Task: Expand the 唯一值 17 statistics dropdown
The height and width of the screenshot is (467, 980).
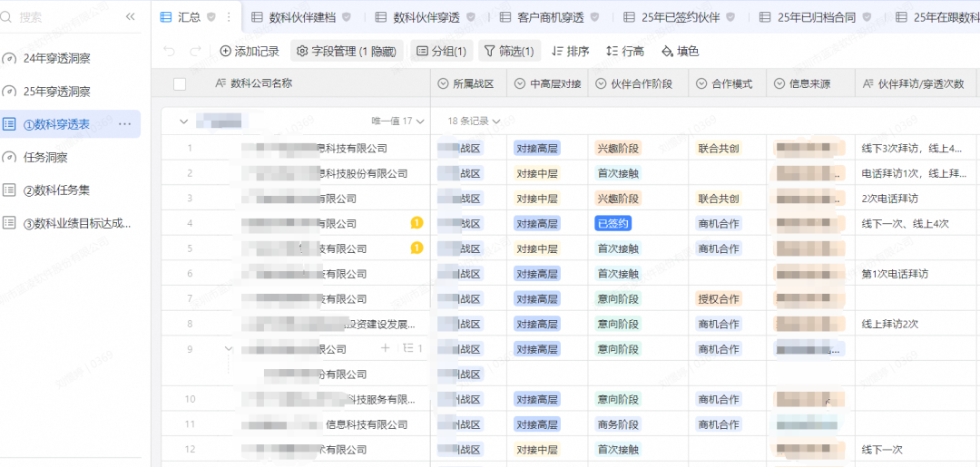Action: 397,121
